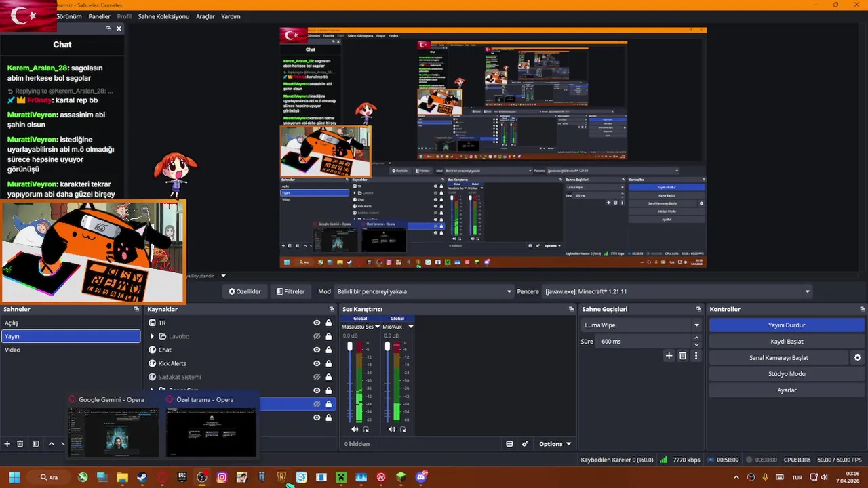Unlock the TR source

329,323
